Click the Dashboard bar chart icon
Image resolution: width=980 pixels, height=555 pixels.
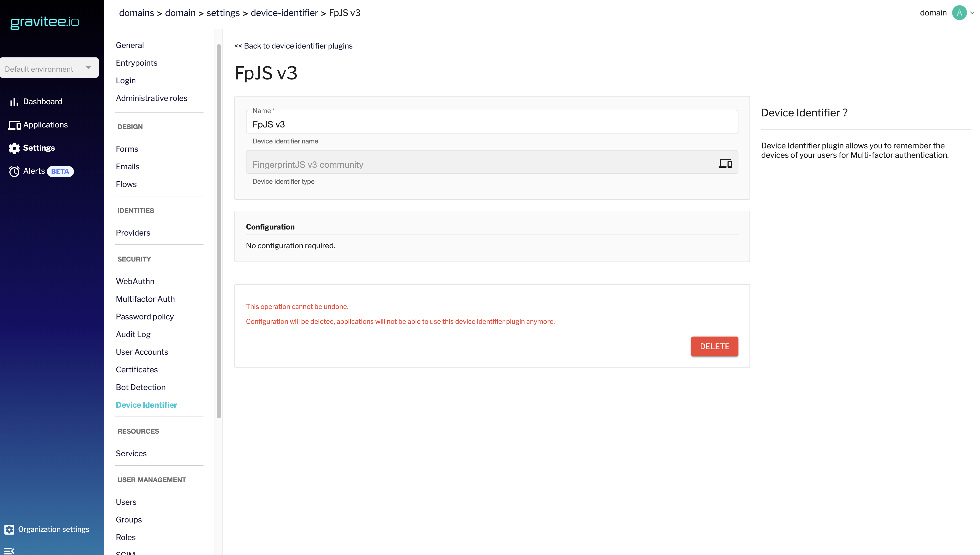14,102
